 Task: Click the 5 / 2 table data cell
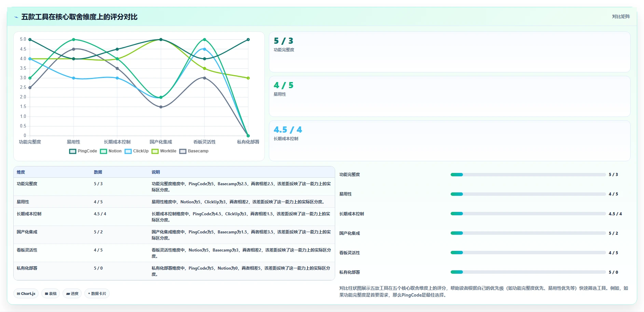(x=98, y=232)
